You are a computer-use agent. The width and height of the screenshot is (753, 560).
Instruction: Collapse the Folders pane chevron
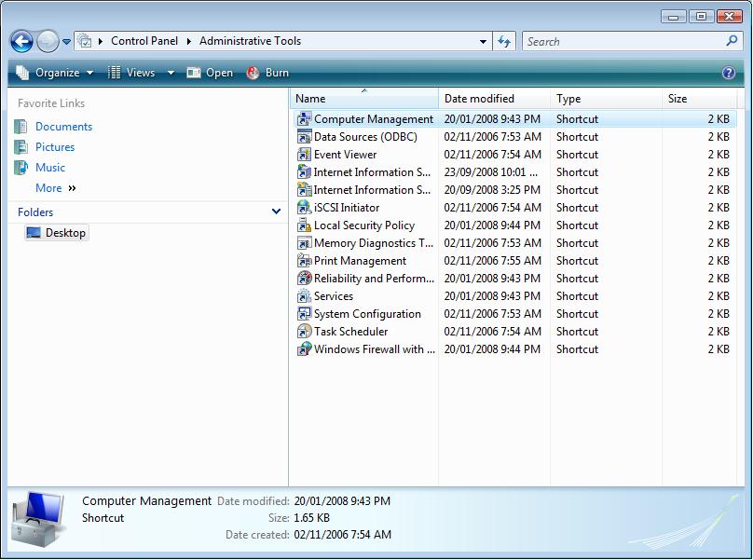pos(276,212)
